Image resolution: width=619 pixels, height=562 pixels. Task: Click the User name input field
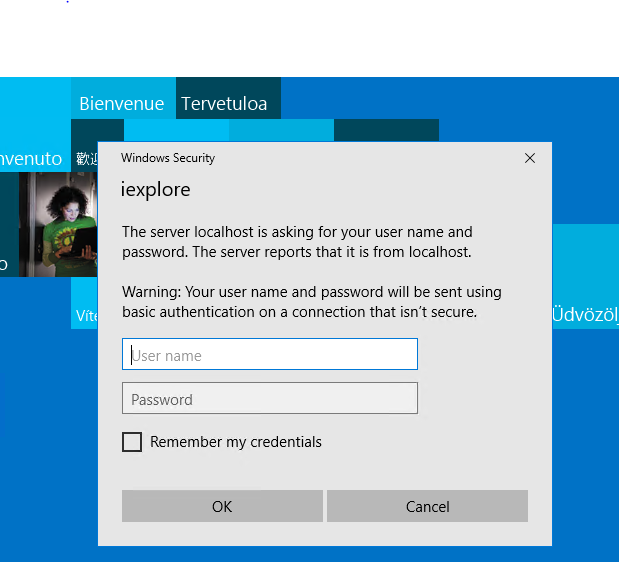click(270, 354)
